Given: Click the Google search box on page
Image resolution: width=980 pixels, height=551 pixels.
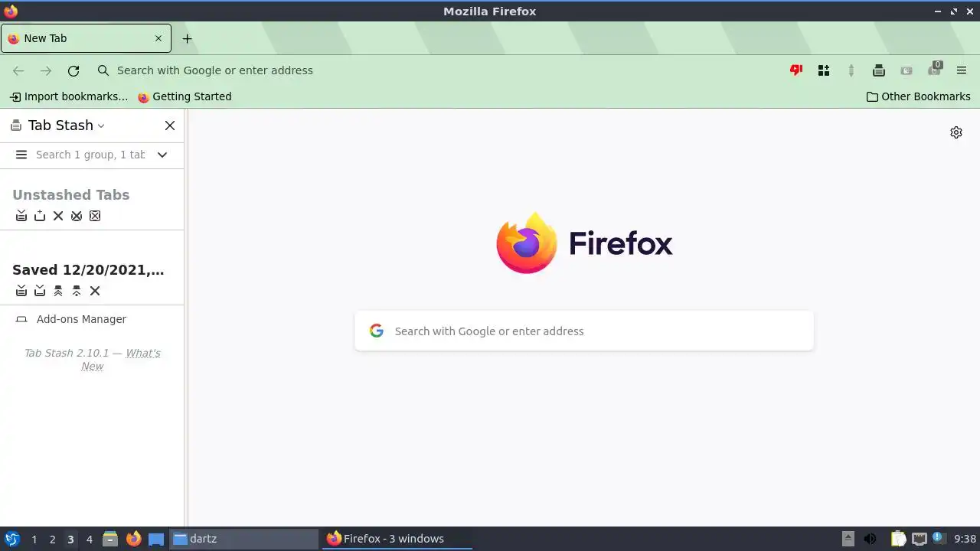Looking at the screenshot, I should tap(584, 331).
